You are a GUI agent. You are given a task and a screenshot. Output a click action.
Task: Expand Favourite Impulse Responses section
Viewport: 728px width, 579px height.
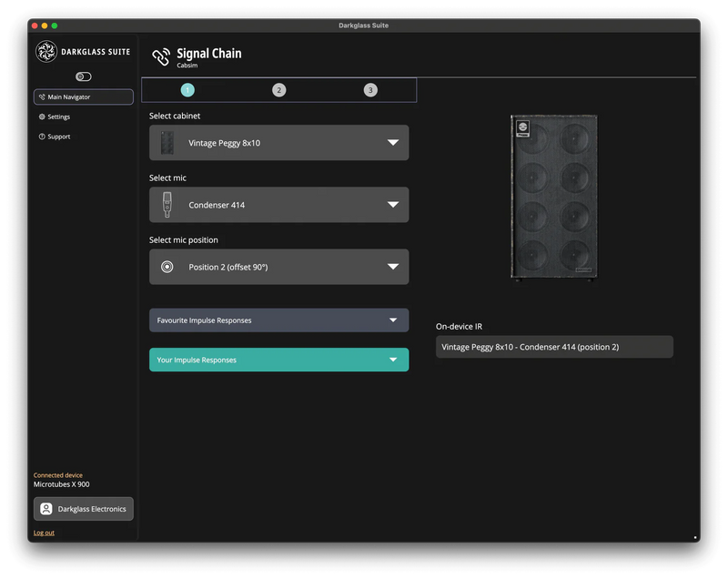(278, 320)
